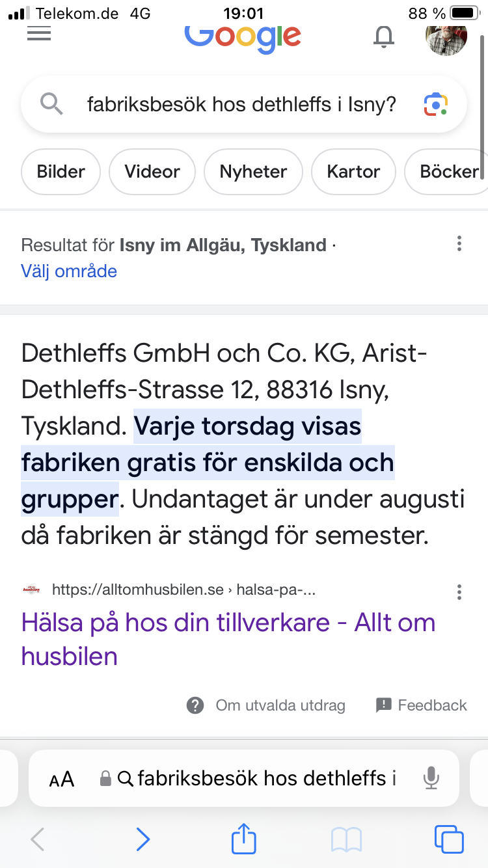Screen dimensions: 488x868
Task: Tap the notifications bell icon
Action: click(384, 36)
